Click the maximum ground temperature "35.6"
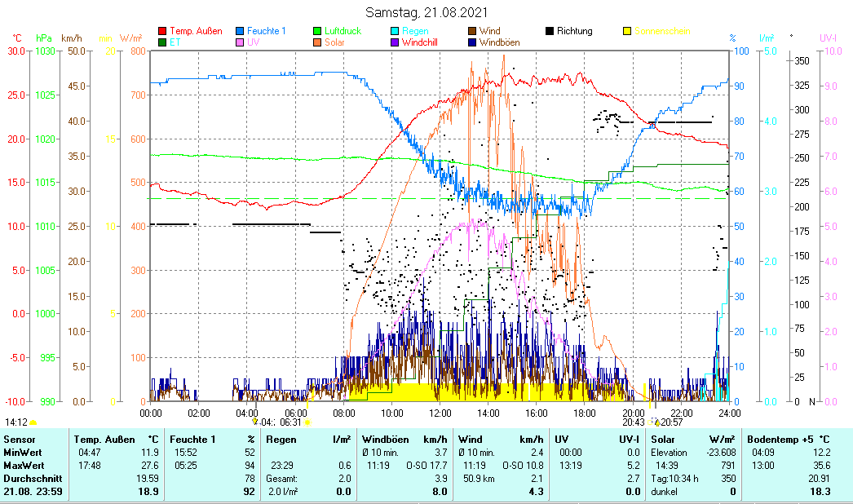Viewport: 853px width, 504px height. pyautogui.click(x=821, y=466)
